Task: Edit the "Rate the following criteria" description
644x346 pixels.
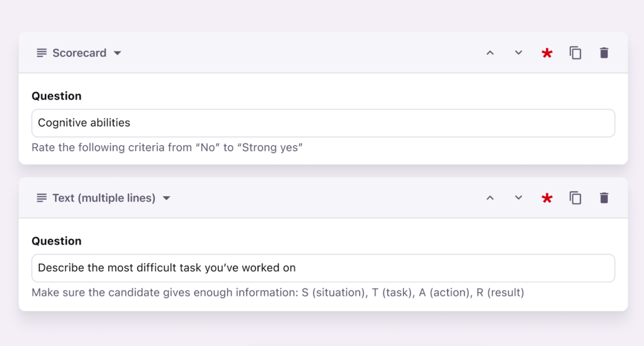Action: click(x=167, y=147)
